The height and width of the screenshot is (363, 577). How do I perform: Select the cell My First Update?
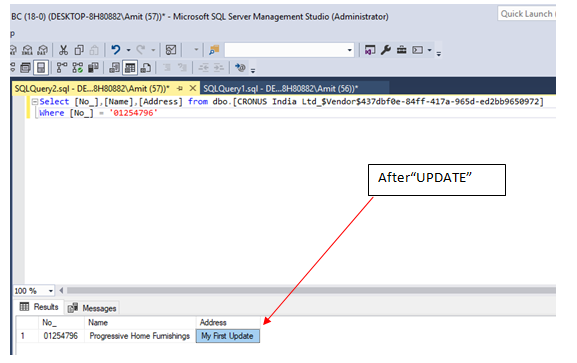coord(228,336)
